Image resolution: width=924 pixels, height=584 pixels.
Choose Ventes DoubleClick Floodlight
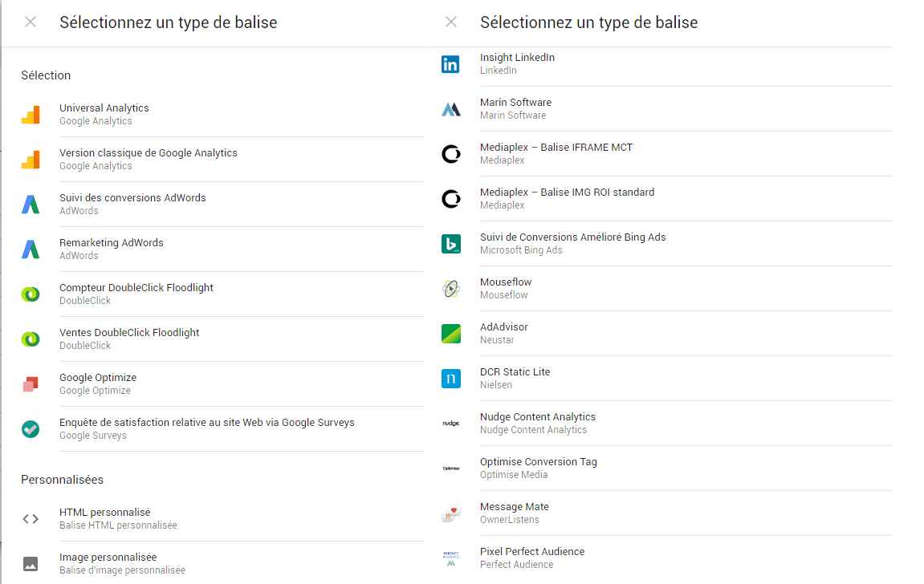click(x=222, y=339)
